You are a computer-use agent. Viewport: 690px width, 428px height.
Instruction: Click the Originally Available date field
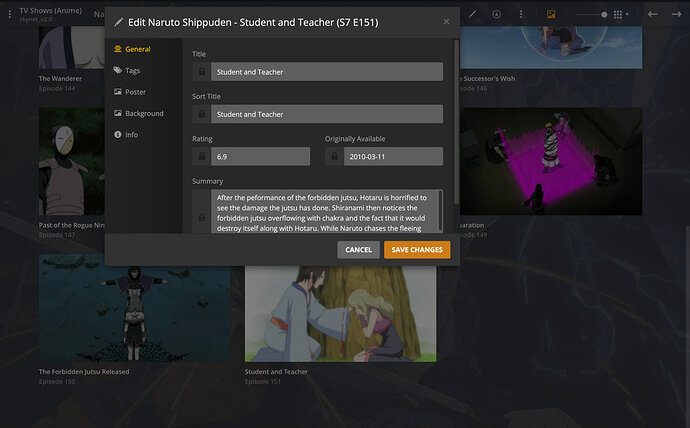[393, 156]
